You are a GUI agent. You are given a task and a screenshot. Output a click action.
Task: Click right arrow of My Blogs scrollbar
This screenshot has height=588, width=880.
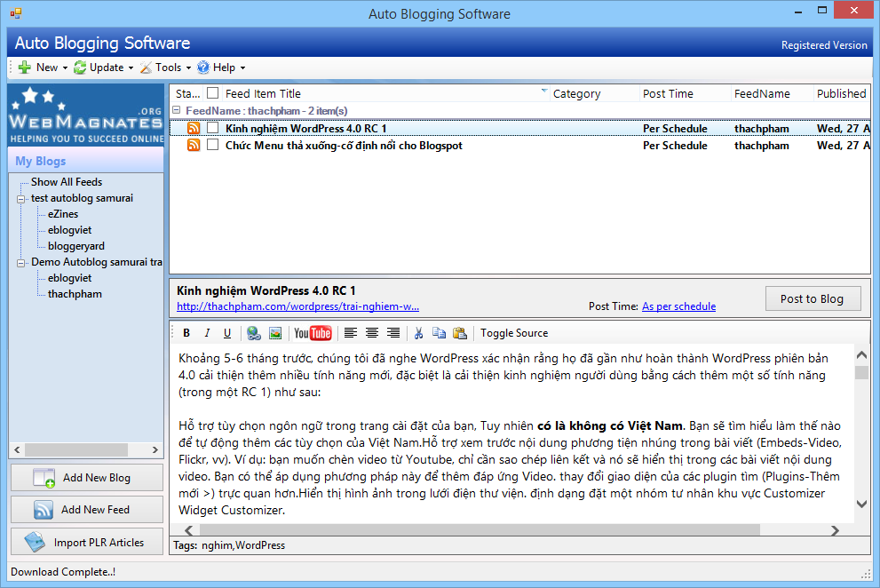click(x=155, y=449)
